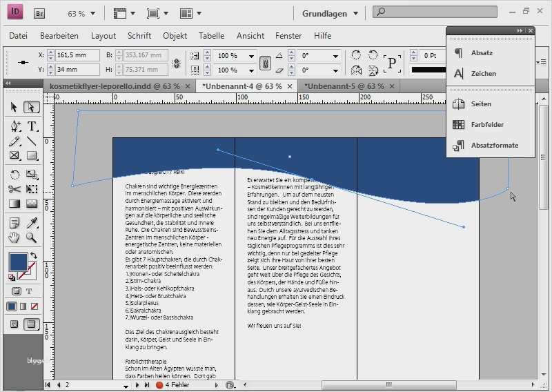552x392 pixels.
Task: Open the page number dropdown
Action: [x=126, y=385]
